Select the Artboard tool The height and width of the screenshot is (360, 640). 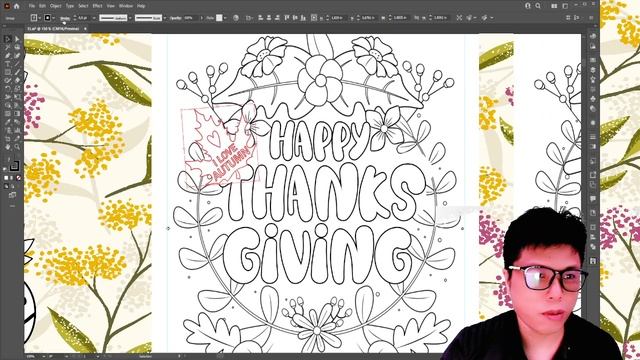pyautogui.click(x=7, y=139)
